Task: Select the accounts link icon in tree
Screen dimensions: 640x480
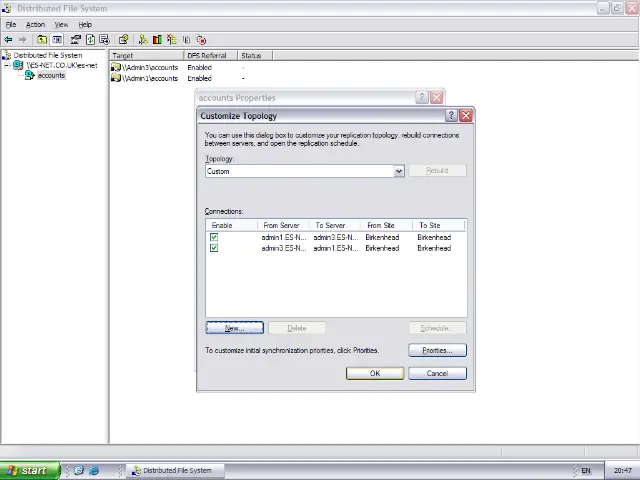Action: click(30, 76)
